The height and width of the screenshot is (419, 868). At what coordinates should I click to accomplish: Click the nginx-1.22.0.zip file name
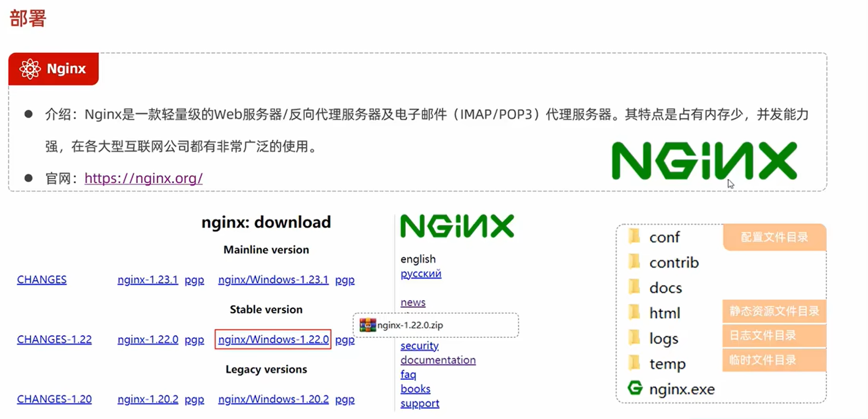pos(410,325)
